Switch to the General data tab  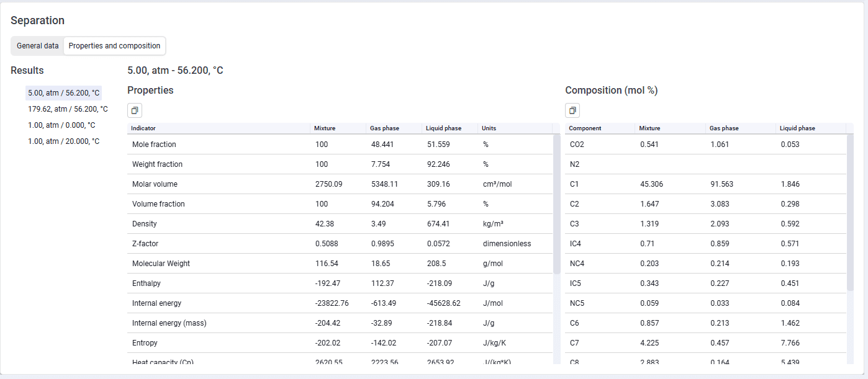click(38, 46)
